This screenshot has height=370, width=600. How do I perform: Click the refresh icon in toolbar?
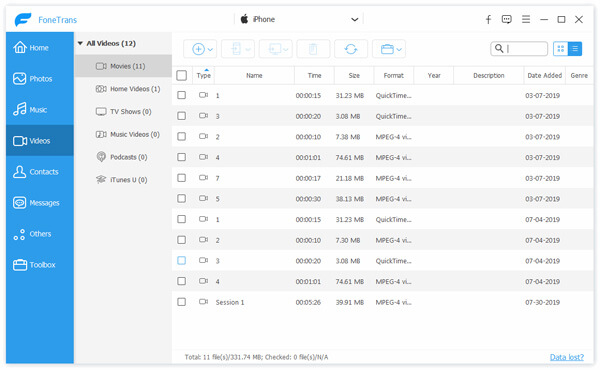[351, 49]
